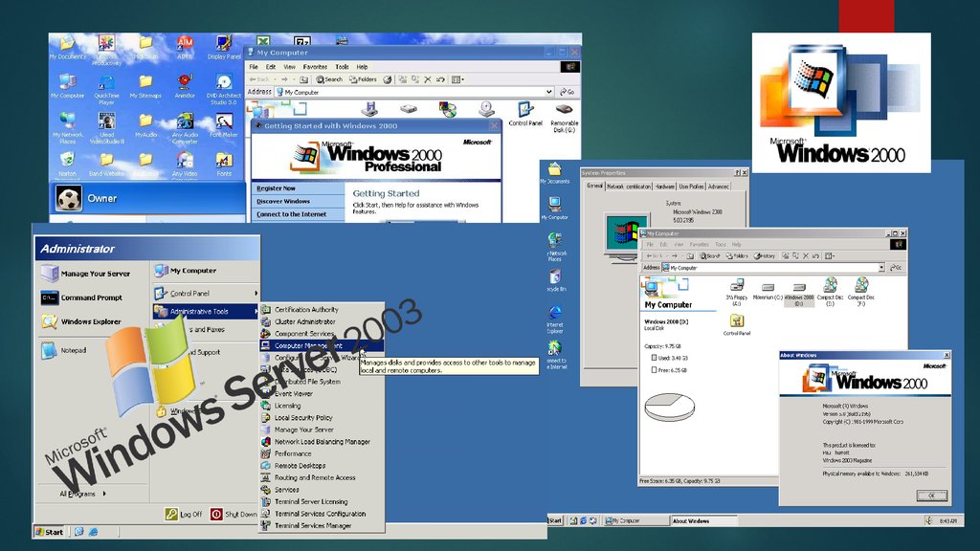Image resolution: width=980 pixels, height=551 pixels.
Task: Click OK in the About Windows dialog
Action: (931, 496)
